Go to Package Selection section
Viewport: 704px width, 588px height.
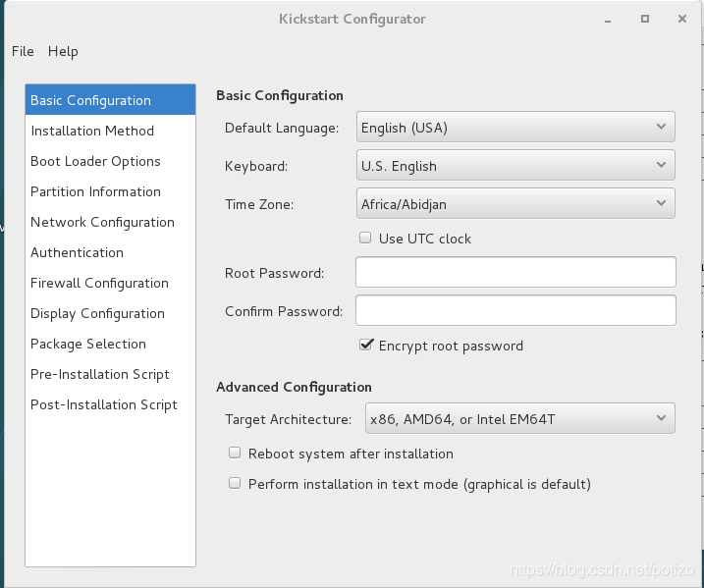coord(88,344)
